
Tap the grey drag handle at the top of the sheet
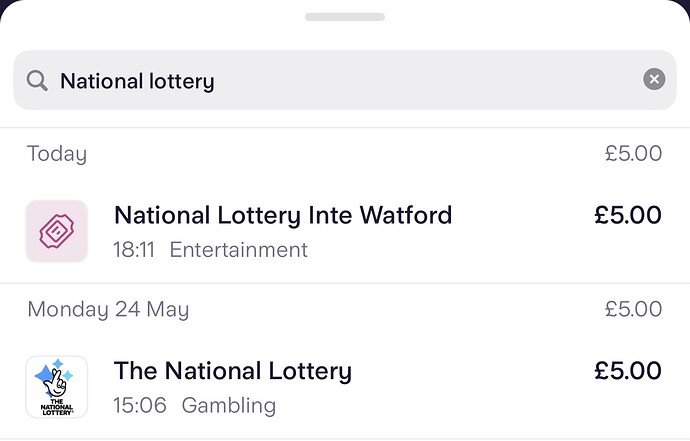(345, 17)
